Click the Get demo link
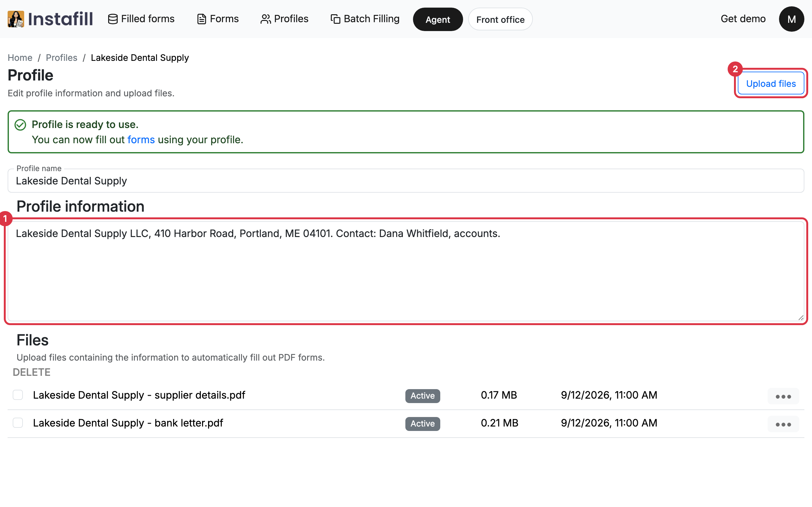The width and height of the screenshot is (812, 507). [x=743, y=19]
